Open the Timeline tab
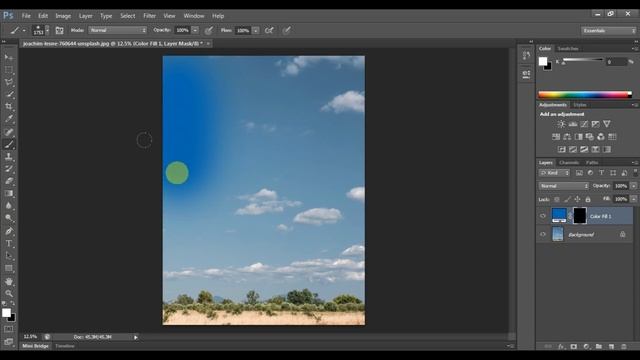 65,346
